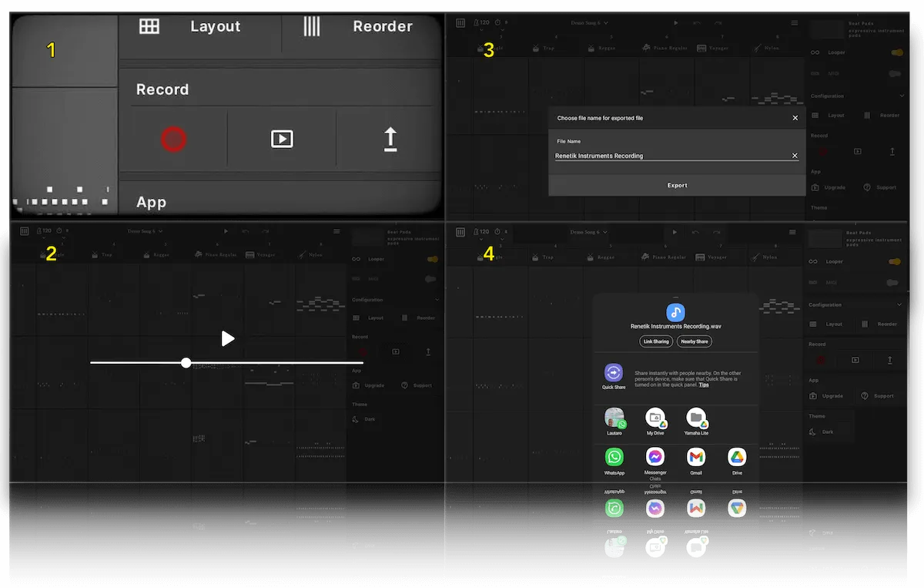This screenshot has height=588, width=924.
Task: Start recording with red button in panel 1
Action: point(173,139)
